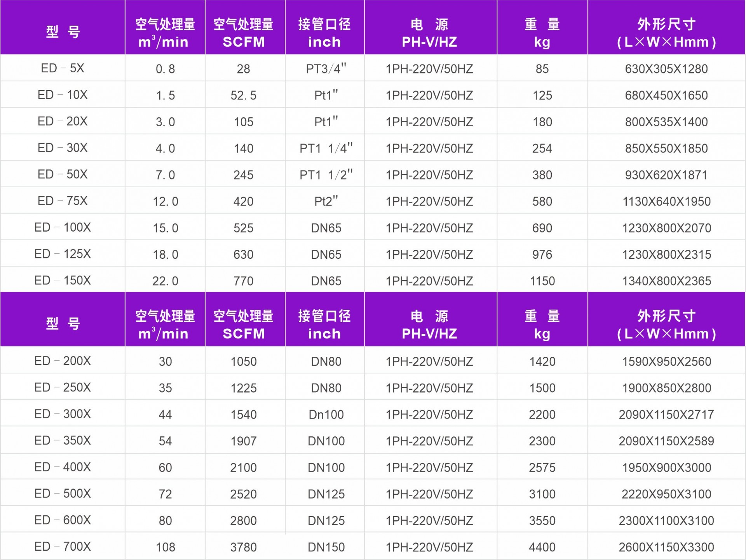Click the top 外形尺寸 column header
This screenshot has height=560, width=746.
tap(666, 33)
